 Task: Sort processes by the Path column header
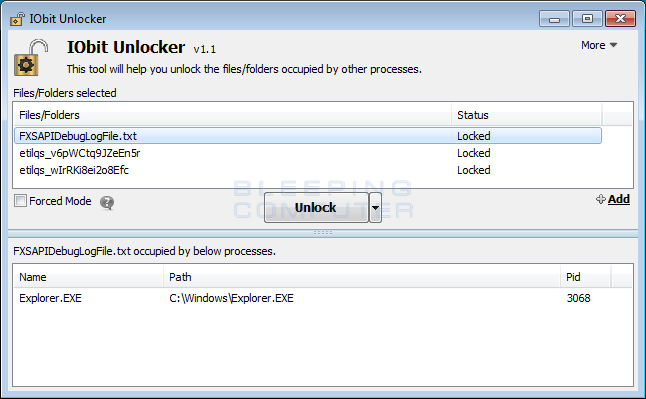coord(362,277)
